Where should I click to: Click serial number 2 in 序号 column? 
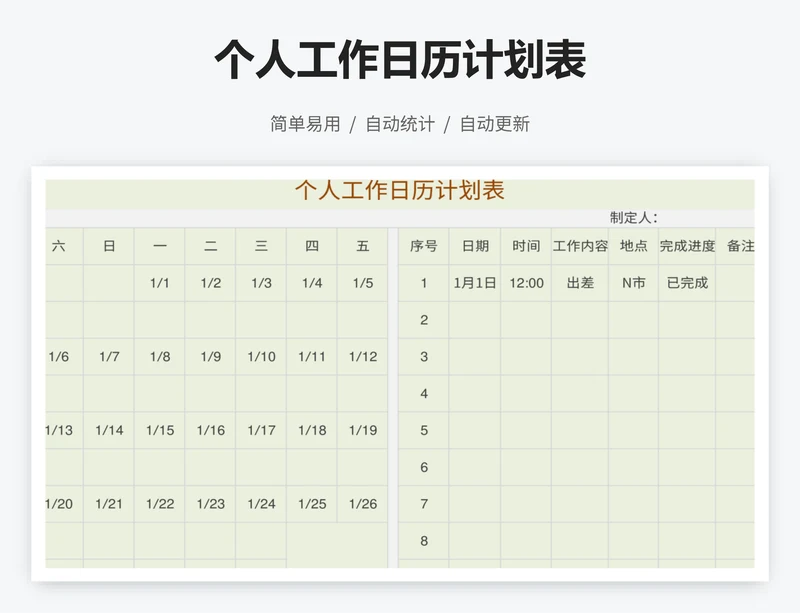tap(423, 320)
